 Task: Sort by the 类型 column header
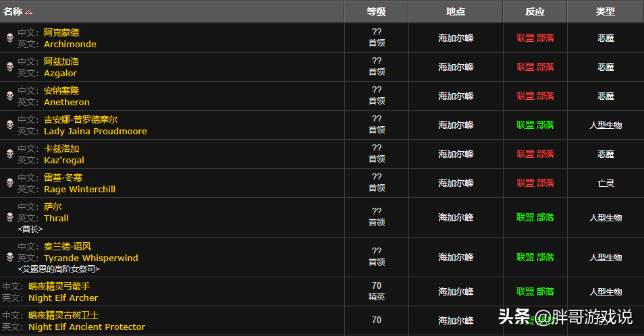tap(606, 12)
